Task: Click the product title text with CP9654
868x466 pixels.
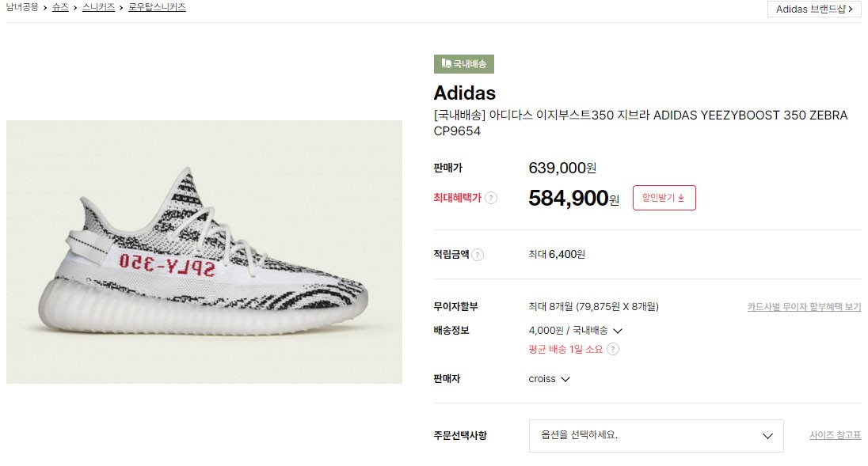Action: 640,123
